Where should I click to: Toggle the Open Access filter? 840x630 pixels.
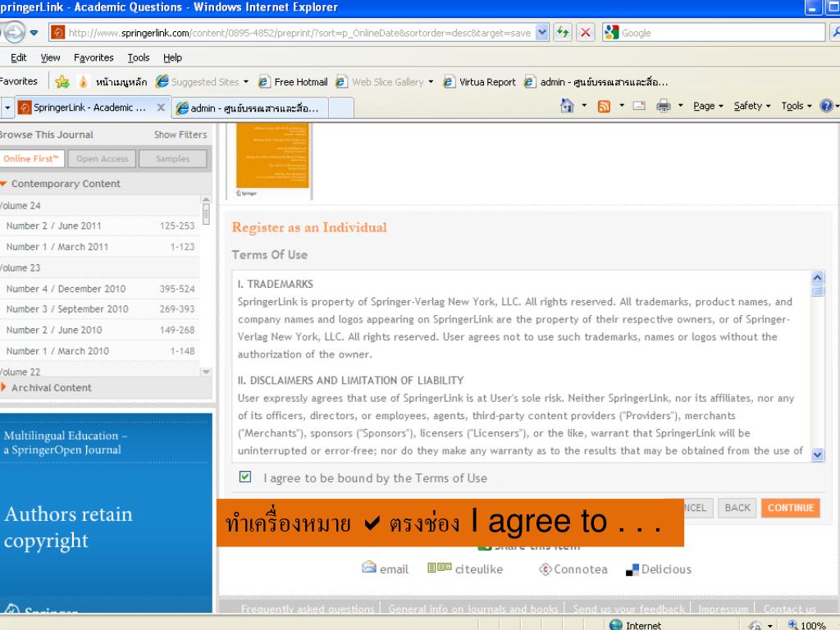coord(102,158)
